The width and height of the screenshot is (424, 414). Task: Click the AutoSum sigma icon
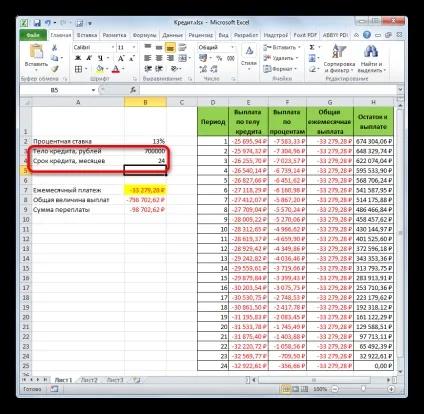(x=312, y=48)
